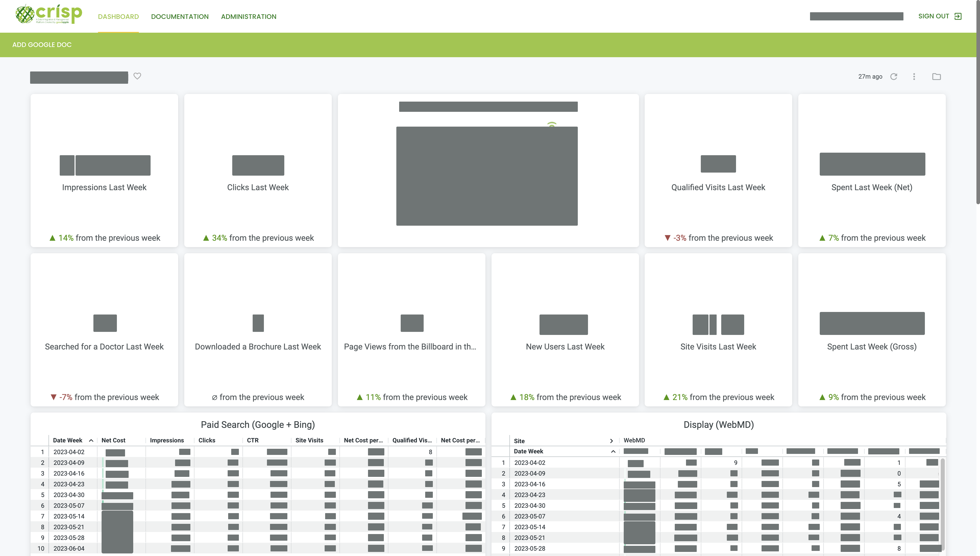The image size is (980, 556).
Task: Click the CTR column header
Action: pyautogui.click(x=253, y=440)
